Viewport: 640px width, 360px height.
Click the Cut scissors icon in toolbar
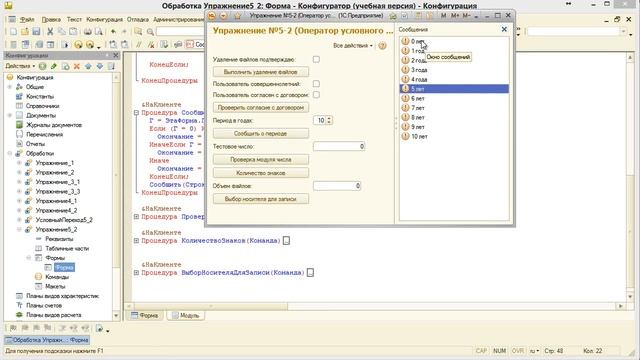[50, 31]
